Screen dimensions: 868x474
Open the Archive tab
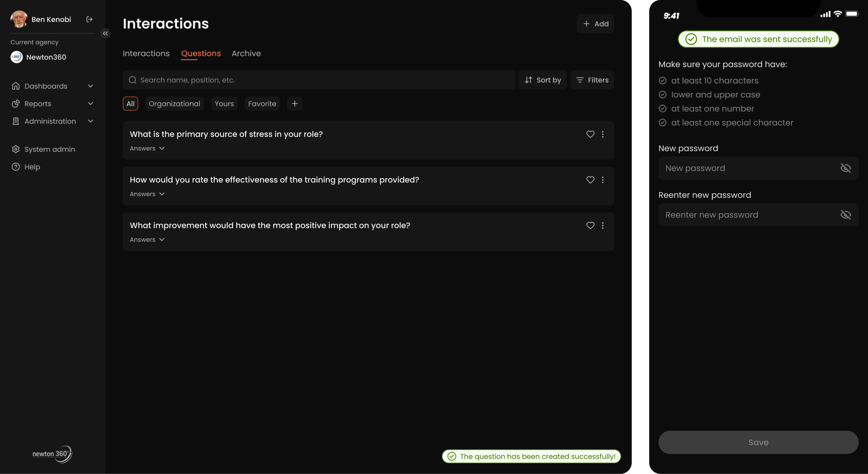pos(246,54)
